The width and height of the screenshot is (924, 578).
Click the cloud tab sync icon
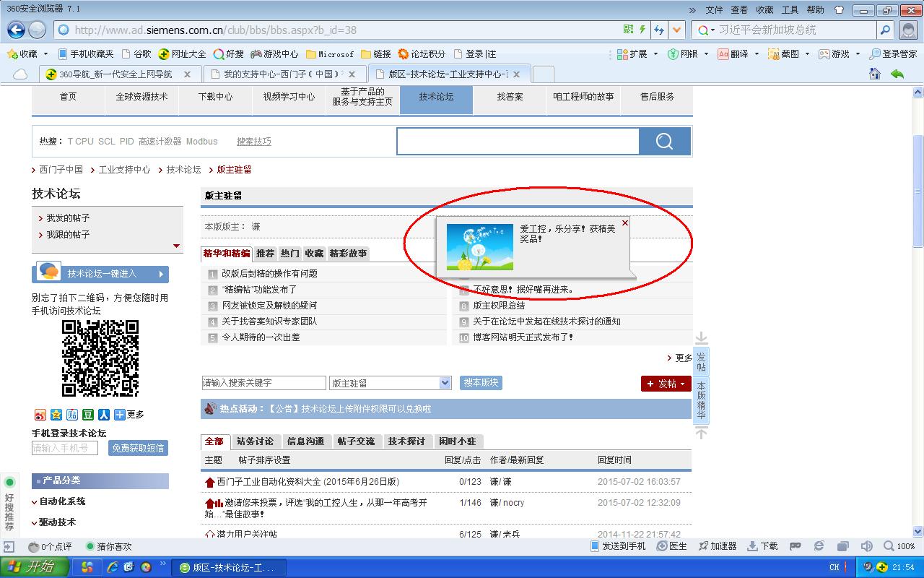point(20,74)
